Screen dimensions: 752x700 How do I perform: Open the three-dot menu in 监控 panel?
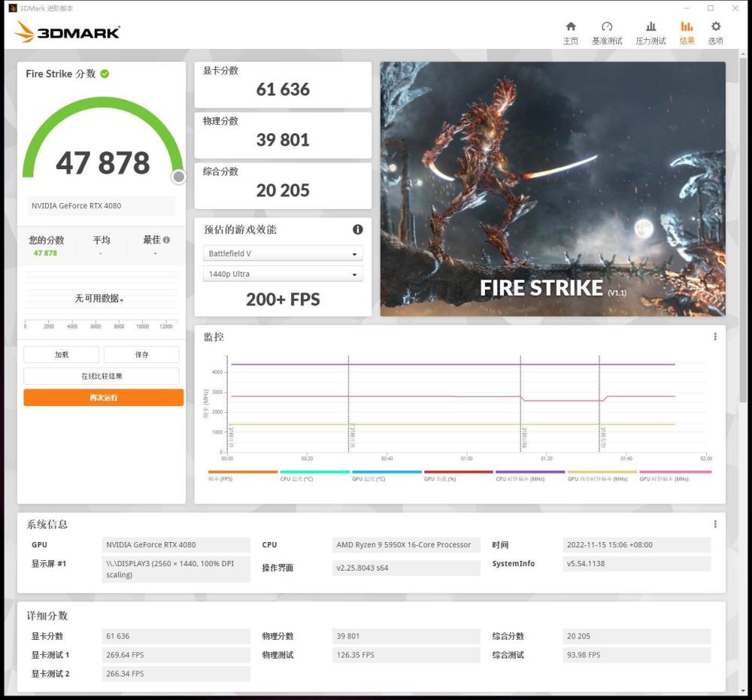[714, 337]
